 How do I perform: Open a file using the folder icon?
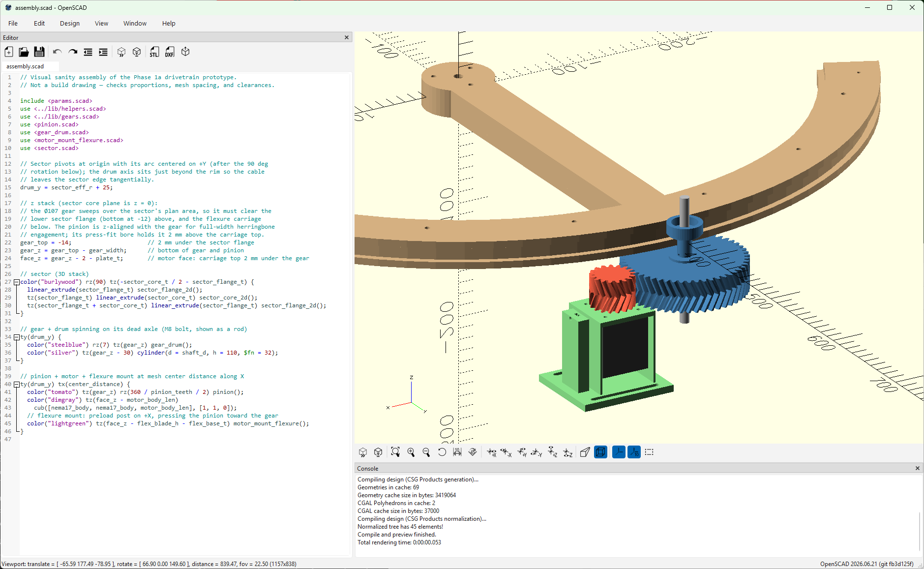click(x=24, y=52)
